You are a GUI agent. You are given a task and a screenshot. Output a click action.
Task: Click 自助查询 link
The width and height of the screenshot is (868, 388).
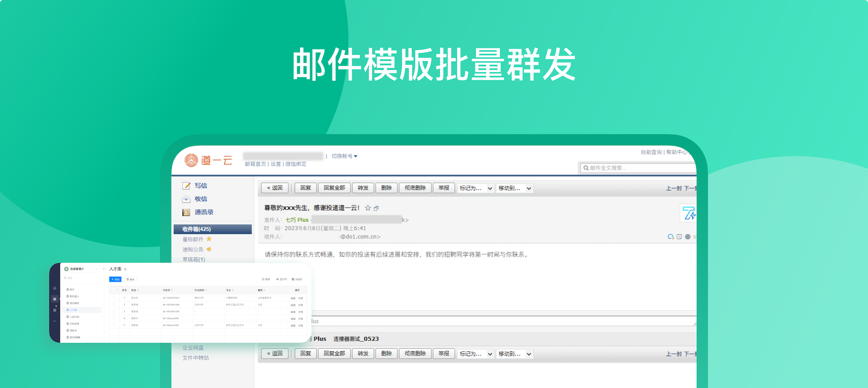[x=651, y=152]
